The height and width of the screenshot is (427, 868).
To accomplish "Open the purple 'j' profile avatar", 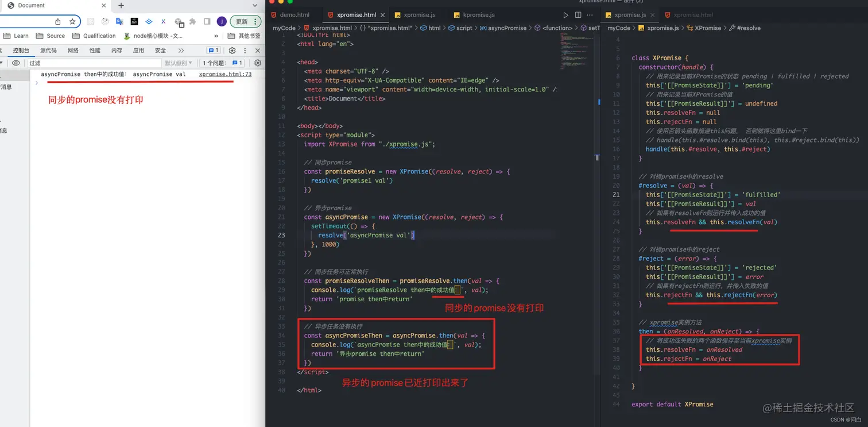I will 222,21.
